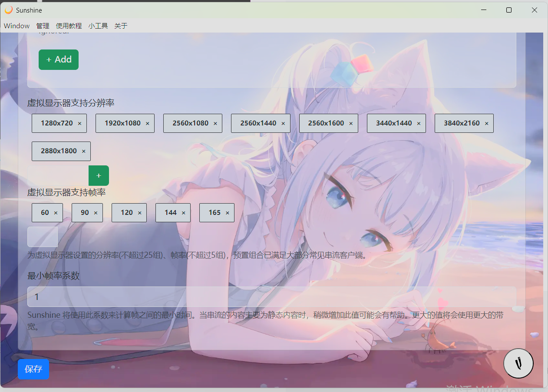Open the Window menu
Screen dimensions: 548x392
17,26
